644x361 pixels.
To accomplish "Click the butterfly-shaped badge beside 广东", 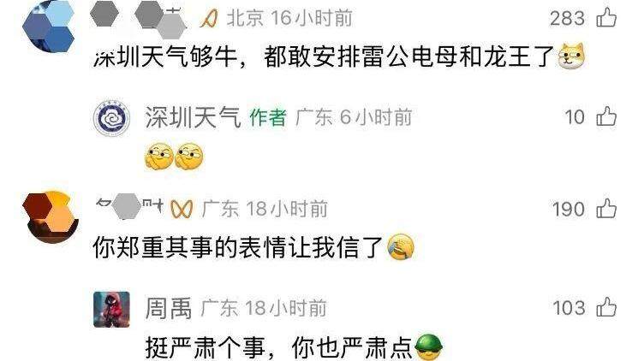I will [x=182, y=210].
